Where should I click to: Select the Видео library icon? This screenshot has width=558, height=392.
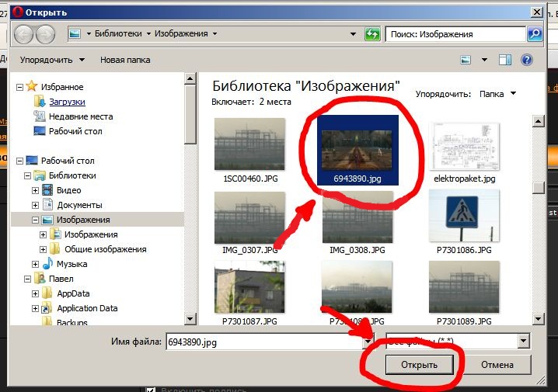click(47, 190)
